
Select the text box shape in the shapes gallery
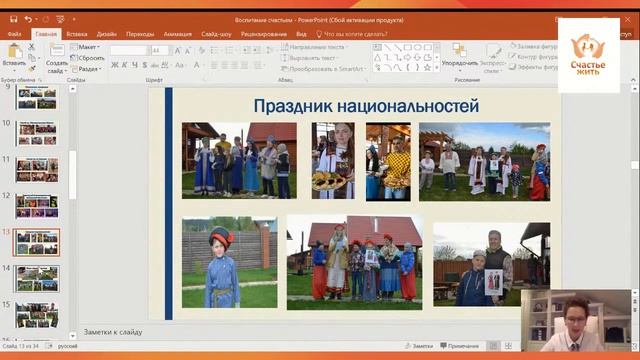coord(378,47)
